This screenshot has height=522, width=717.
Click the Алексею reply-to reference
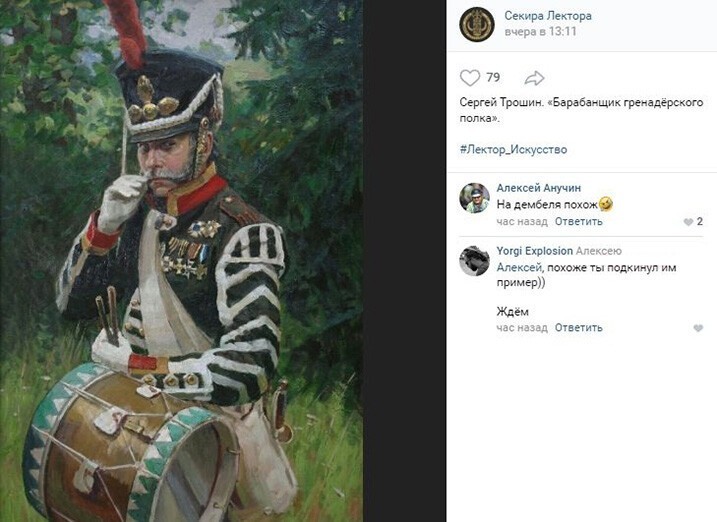tap(599, 251)
